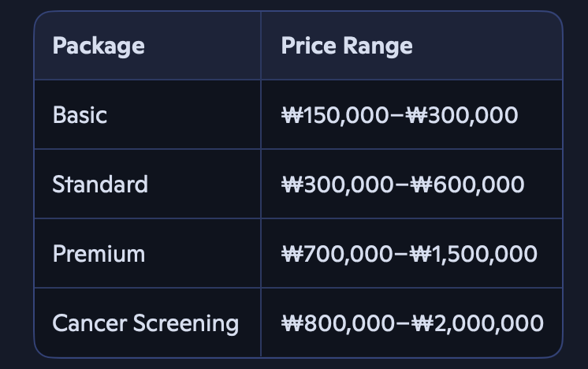Click the ₩600,000 upper price in Standard row
Screen dimensions: 588x369
467,184
